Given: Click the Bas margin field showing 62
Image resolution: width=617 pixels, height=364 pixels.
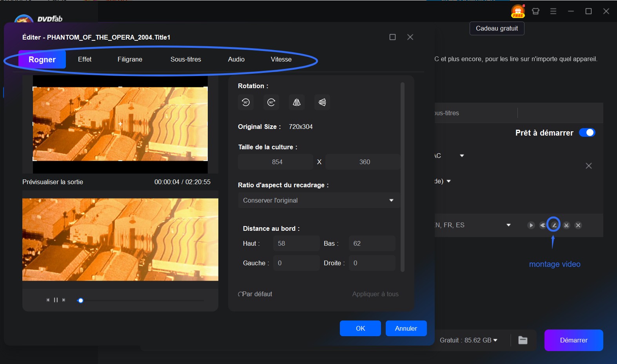Looking at the screenshot, I should [x=372, y=243].
